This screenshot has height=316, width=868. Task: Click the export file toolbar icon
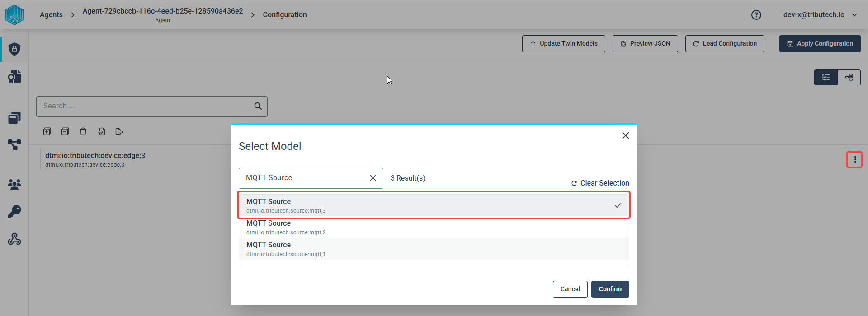pyautogui.click(x=119, y=131)
